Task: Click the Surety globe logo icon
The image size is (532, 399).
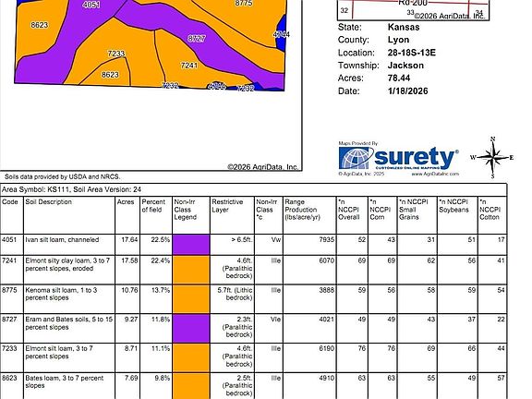Action: [x=354, y=158]
